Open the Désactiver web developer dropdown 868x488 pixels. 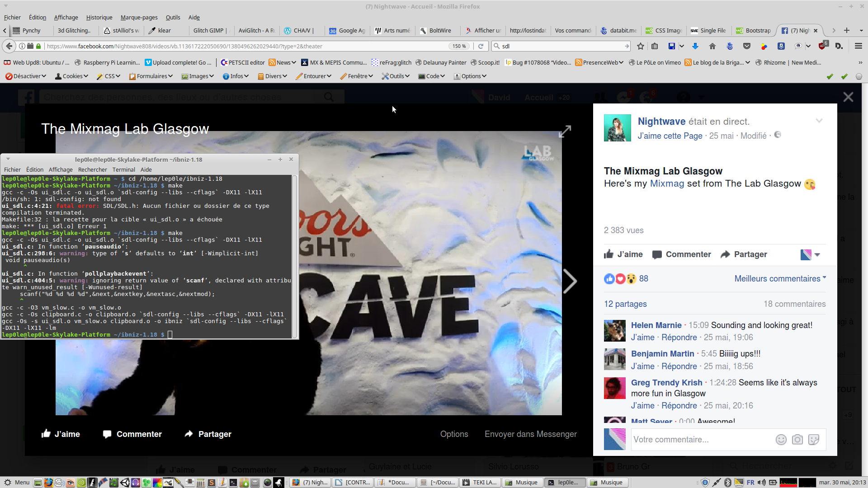point(26,76)
